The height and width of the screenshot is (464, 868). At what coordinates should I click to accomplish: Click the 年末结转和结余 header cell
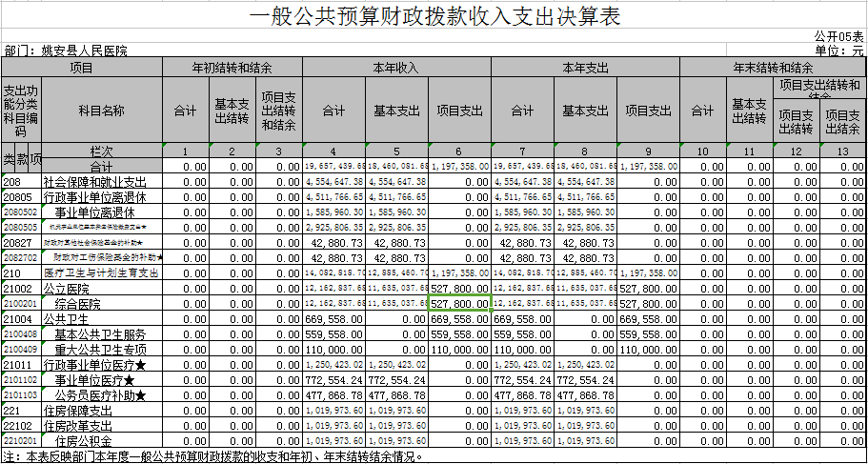pyautogui.click(x=772, y=68)
